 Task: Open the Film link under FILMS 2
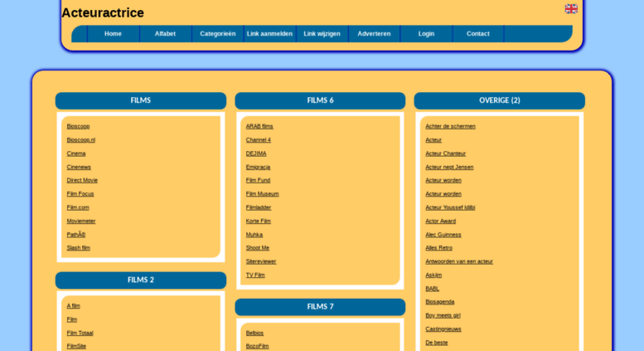coord(72,319)
